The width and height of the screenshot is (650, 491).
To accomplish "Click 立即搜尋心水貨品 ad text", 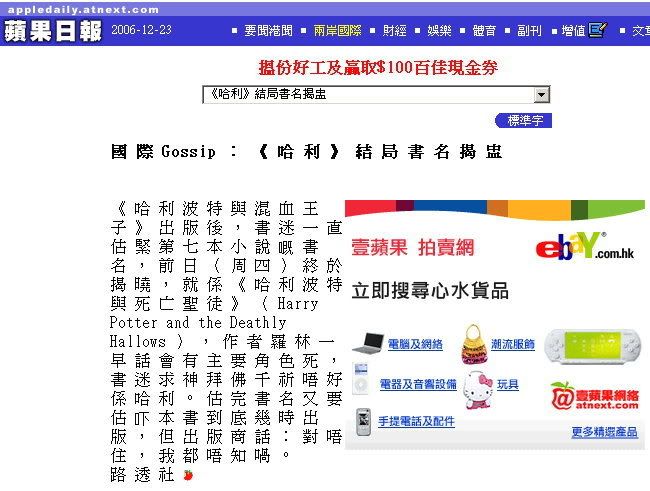I will pyautogui.click(x=430, y=291).
